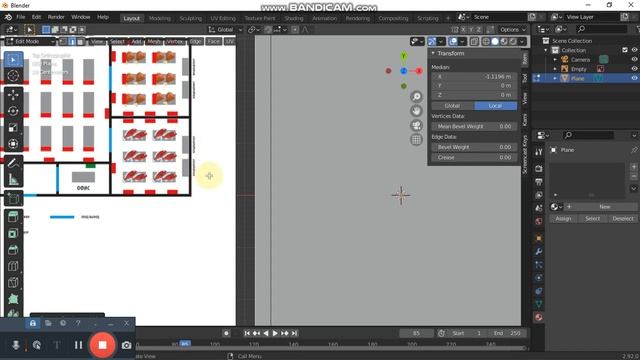
Task: Expand the Camera item in outliner
Action: pyautogui.click(x=555, y=60)
